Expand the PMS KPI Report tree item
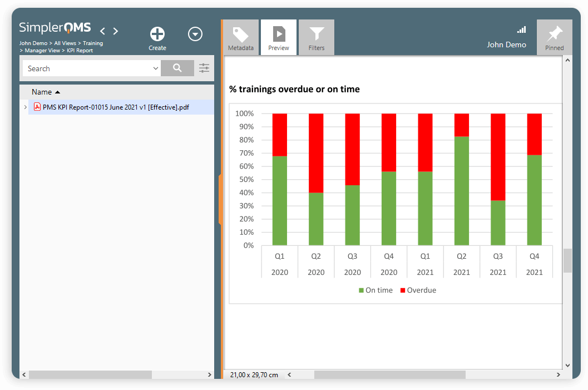The width and height of the screenshot is (588, 390). (x=25, y=106)
